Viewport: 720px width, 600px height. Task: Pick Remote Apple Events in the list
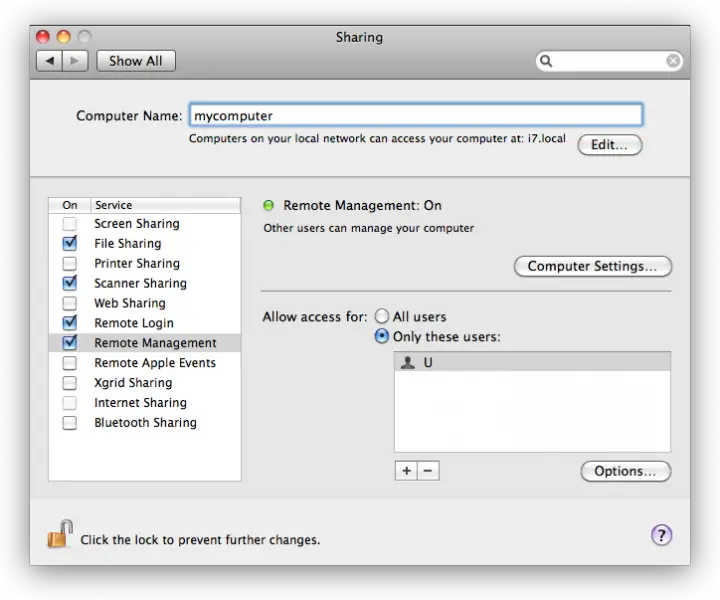145,363
